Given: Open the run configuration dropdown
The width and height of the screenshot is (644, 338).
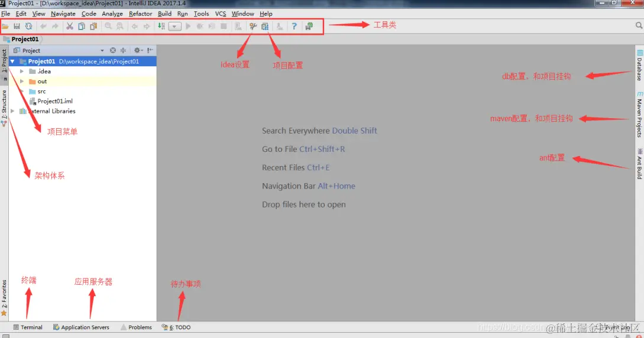Looking at the screenshot, I should pyautogui.click(x=174, y=26).
